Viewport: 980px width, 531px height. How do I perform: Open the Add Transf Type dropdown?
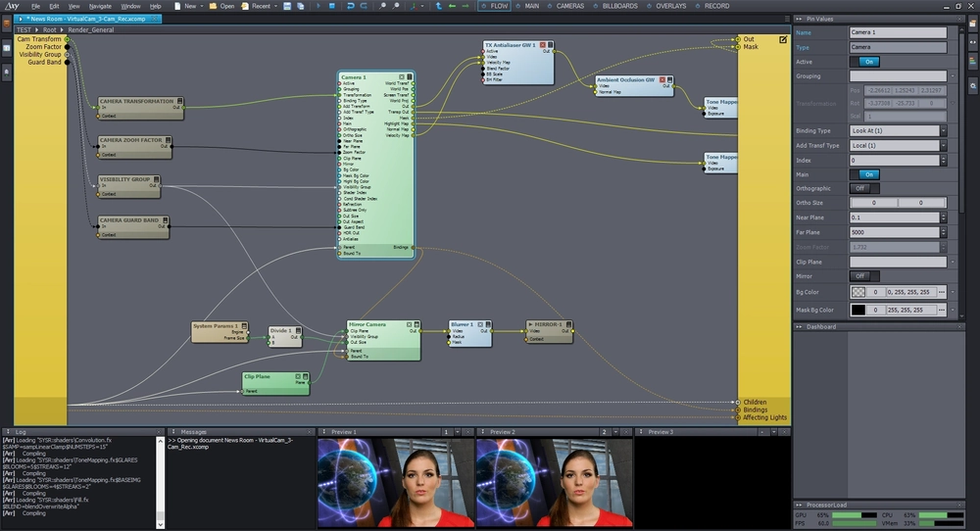tap(898, 145)
